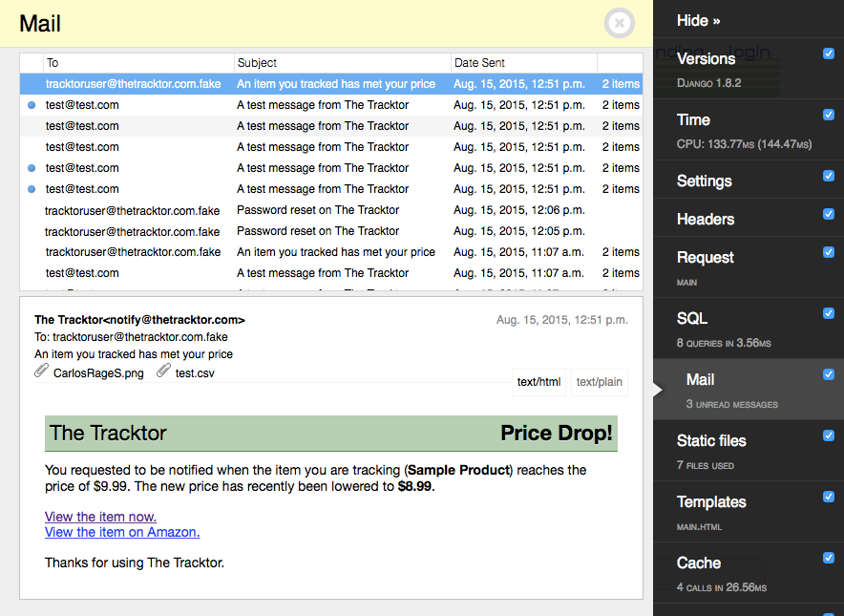Open the 'View the item on Amazon.' link
Screen dimensions: 844x616
point(122,532)
